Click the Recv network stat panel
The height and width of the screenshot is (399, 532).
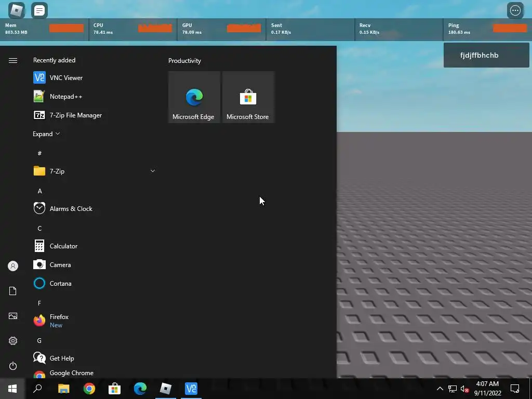(398, 29)
